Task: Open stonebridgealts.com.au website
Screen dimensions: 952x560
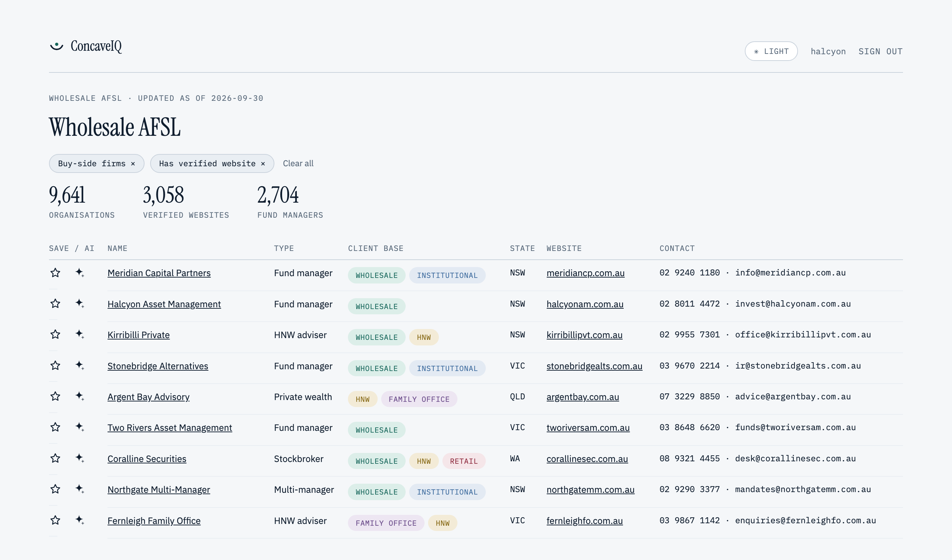Action: click(594, 366)
